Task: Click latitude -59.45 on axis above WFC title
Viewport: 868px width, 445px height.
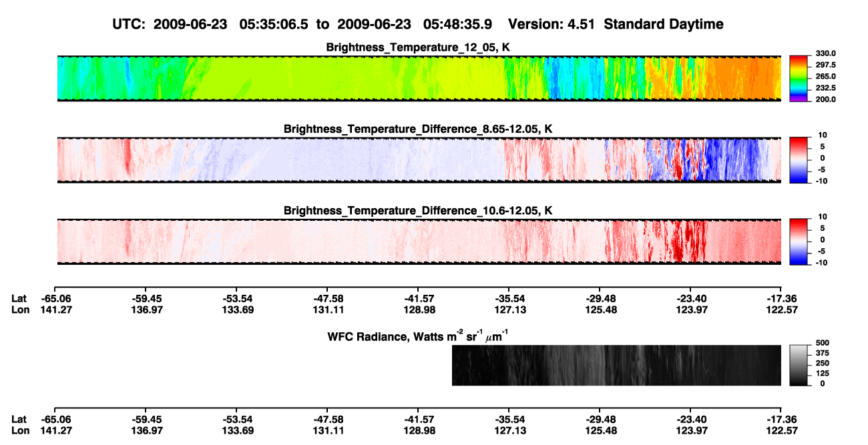Action: (x=147, y=298)
